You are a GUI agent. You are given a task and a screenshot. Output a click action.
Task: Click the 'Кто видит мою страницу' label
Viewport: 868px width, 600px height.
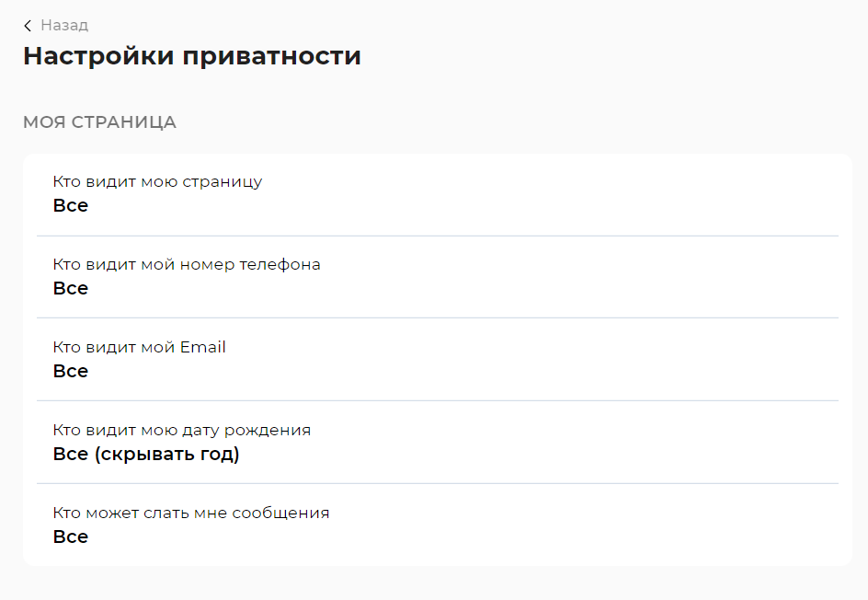pyautogui.click(x=157, y=181)
